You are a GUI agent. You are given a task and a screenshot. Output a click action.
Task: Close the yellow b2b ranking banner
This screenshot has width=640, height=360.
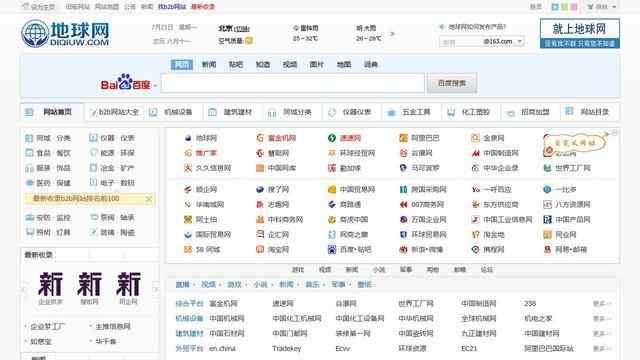[149, 199]
